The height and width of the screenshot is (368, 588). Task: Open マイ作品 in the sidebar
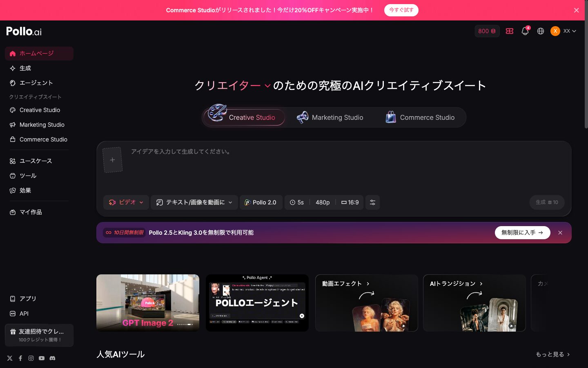pyautogui.click(x=39, y=212)
